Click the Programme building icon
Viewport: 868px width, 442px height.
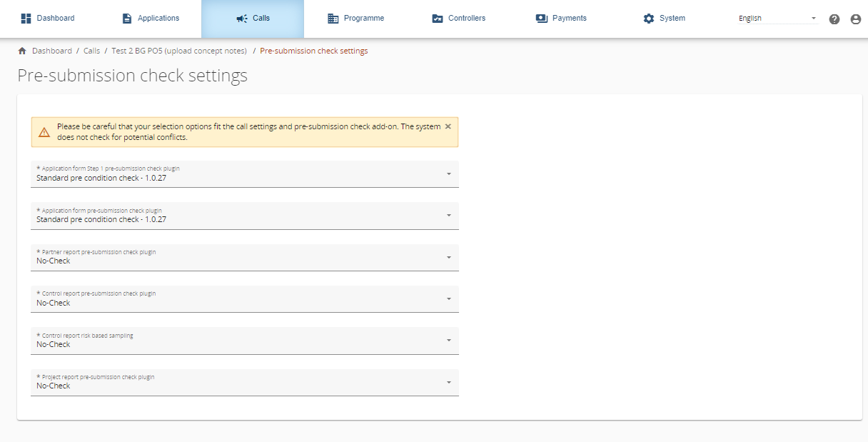click(333, 19)
